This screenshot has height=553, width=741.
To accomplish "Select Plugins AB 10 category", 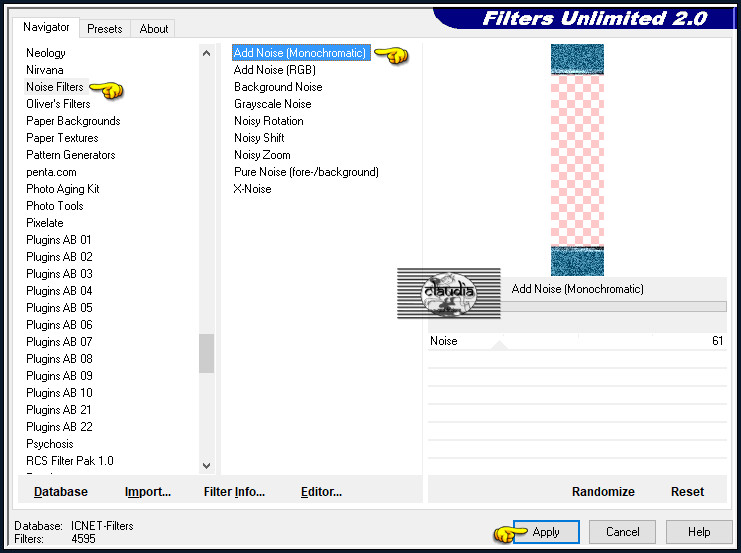I will click(59, 393).
